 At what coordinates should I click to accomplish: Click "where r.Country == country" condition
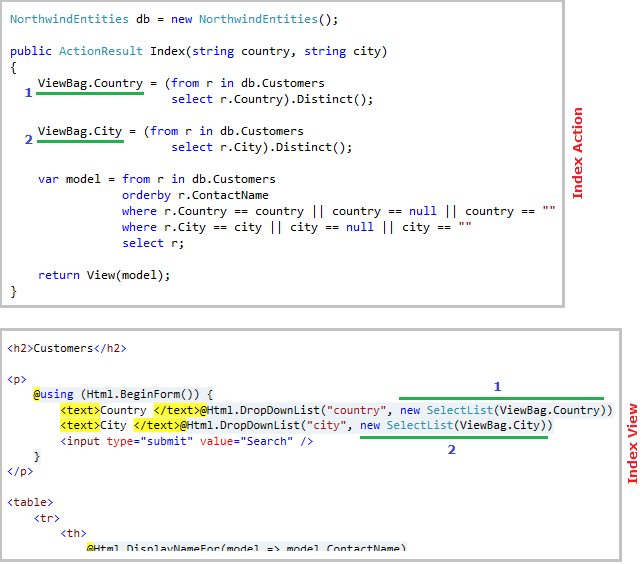pos(213,211)
